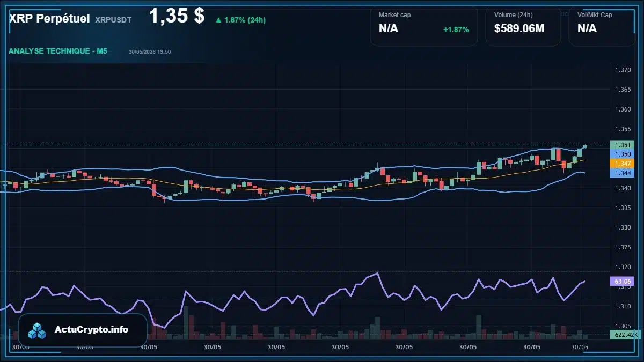
Task: Click the 1.355 price axis label
Action: click(x=623, y=129)
